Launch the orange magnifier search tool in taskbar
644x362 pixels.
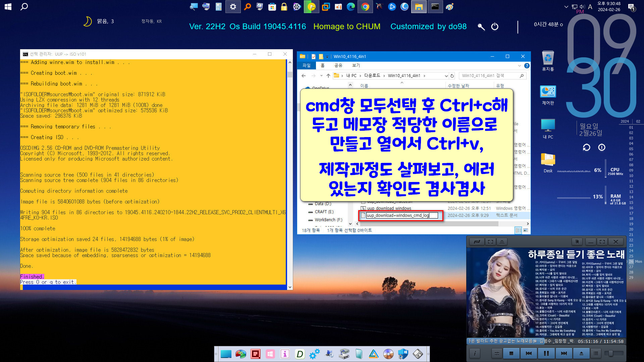tap(247, 7)
